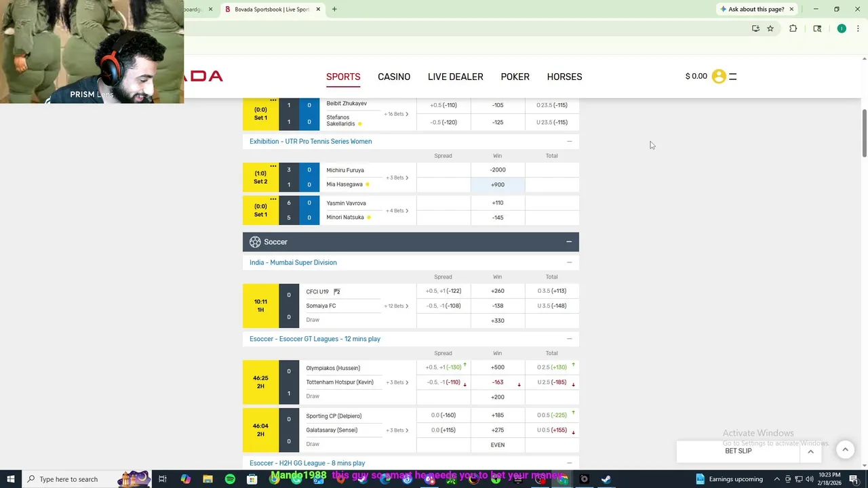Click the install app icon in address bar
Image resolution: width=868 pixels, height=488 pixels.
pyautogui.click(x=755, y=28)
